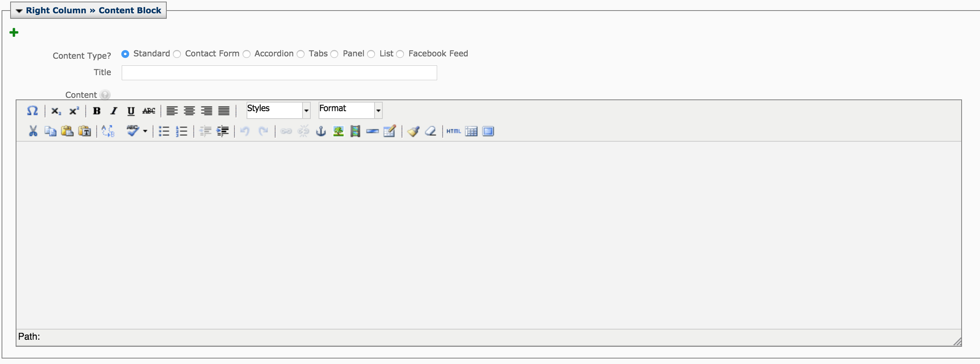
Task: Apply bold formatting in the editor
Action: [97, 111]
